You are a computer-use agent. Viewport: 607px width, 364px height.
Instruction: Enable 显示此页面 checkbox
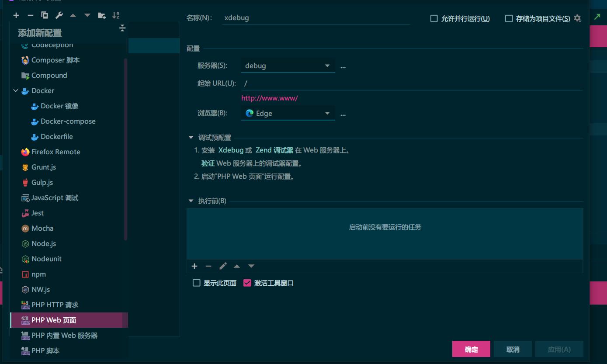[197, 283]
